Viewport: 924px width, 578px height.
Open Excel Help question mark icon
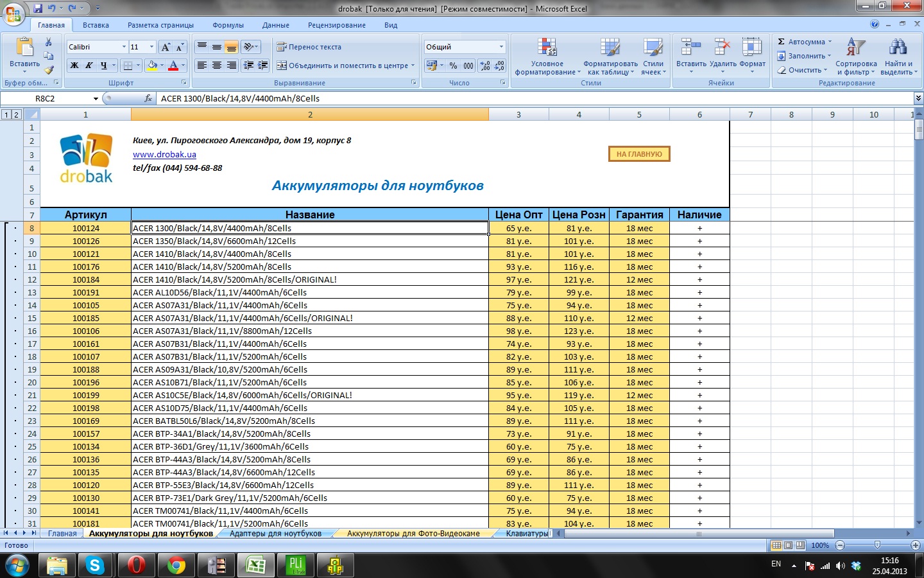pyautogui.click(x=875, y=24)
